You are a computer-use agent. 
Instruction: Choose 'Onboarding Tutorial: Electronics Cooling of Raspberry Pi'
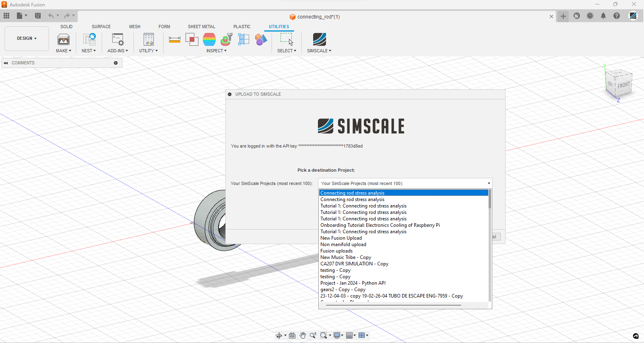[403, 225]
